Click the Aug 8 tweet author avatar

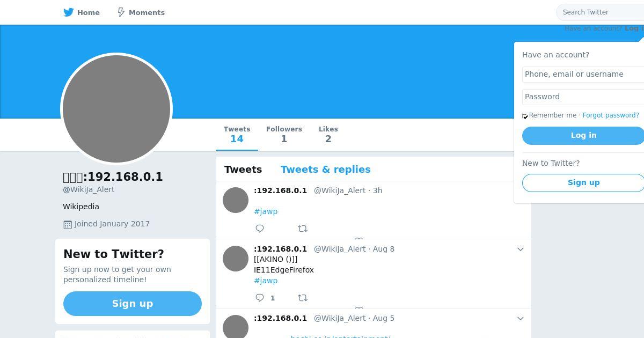click(x=236, y=259)
